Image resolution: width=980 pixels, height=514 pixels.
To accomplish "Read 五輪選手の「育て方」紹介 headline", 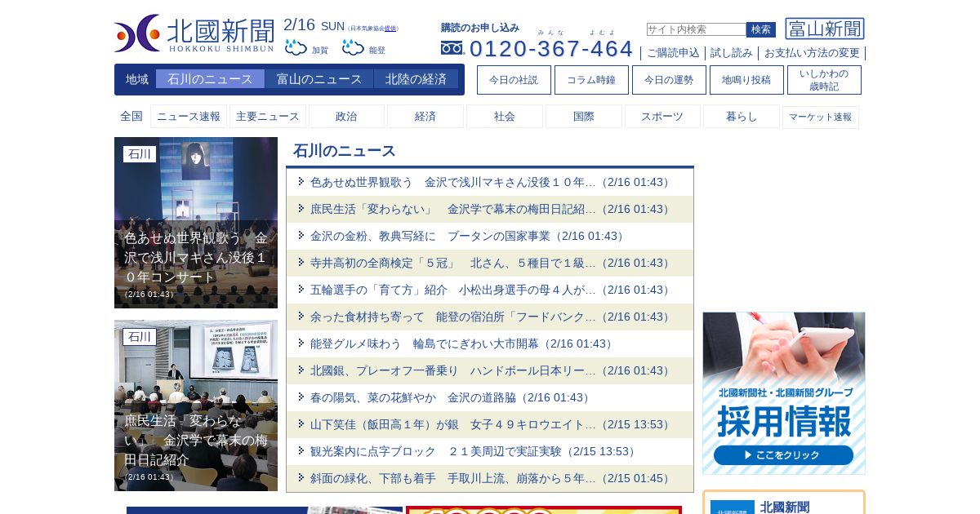I will [x=490, y=290].
